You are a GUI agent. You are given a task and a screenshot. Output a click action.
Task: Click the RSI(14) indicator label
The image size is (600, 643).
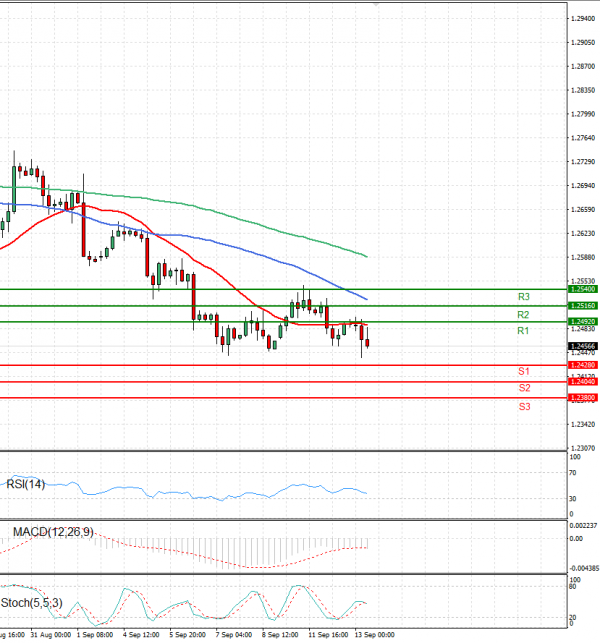[25, 484]
